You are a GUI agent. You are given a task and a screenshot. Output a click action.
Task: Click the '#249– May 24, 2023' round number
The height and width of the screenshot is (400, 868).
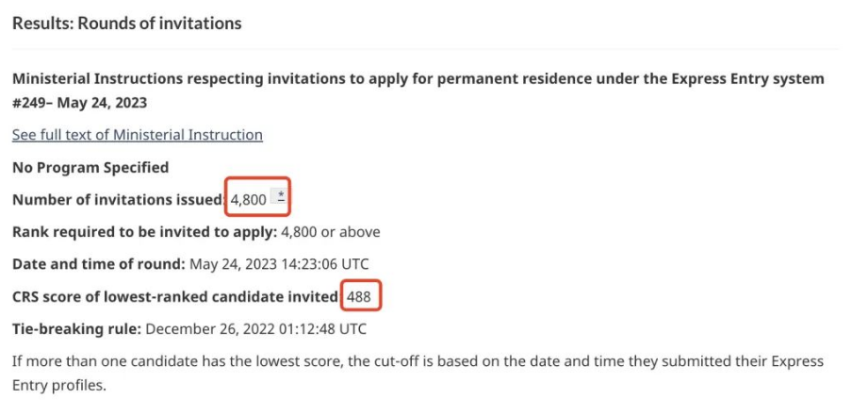(80, 103)
